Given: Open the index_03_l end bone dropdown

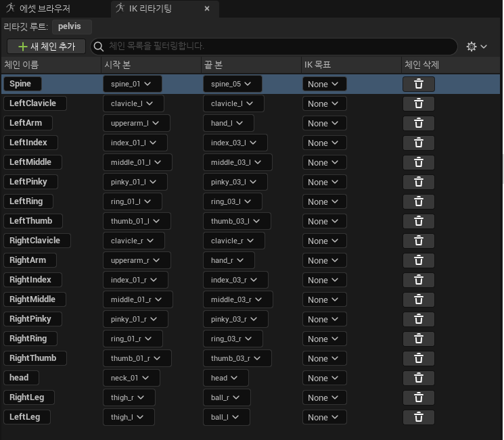Looking at the screenshot, I should 235,143.
